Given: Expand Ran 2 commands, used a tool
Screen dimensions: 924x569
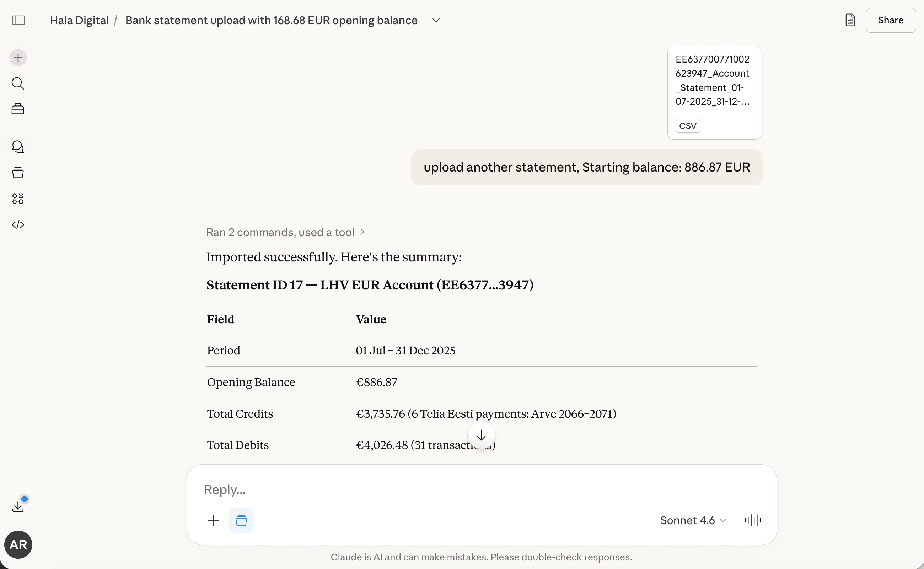Looking at the screenshot, I should 285,232.
